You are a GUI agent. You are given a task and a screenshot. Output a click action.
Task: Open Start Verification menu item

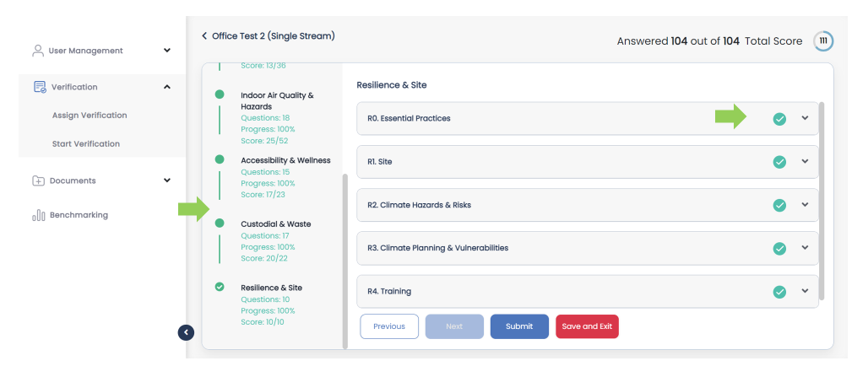(x=86, y=144)
